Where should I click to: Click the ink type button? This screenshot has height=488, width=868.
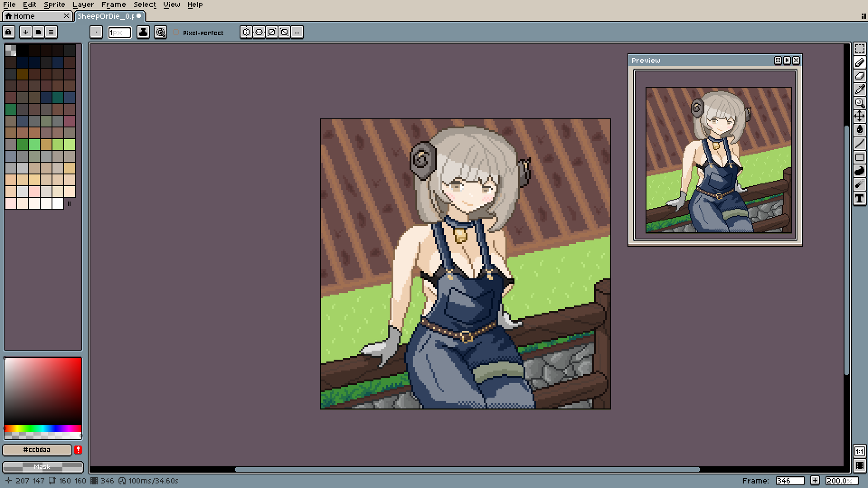[x=143, y=32]
